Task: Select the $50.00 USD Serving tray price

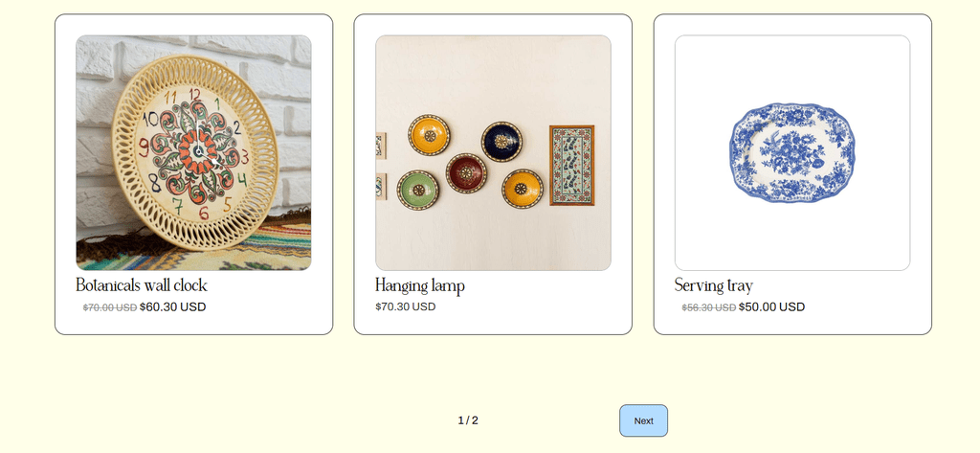Action: coord(772,306)
